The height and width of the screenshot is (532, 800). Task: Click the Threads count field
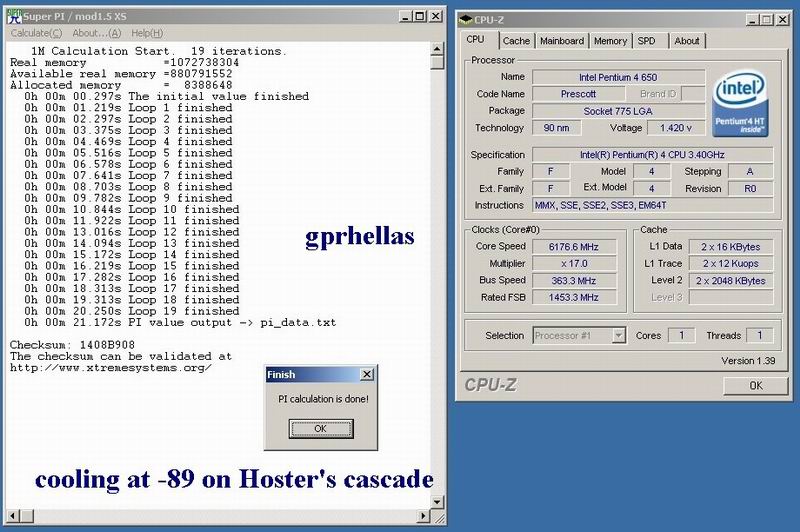pyautogui.click(x=759, y=336)
